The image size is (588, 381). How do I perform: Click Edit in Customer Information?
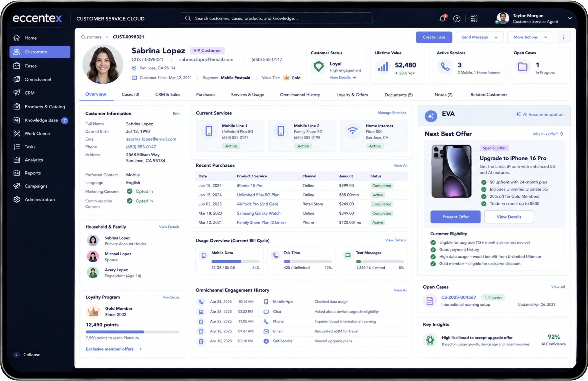coord(176,114)
